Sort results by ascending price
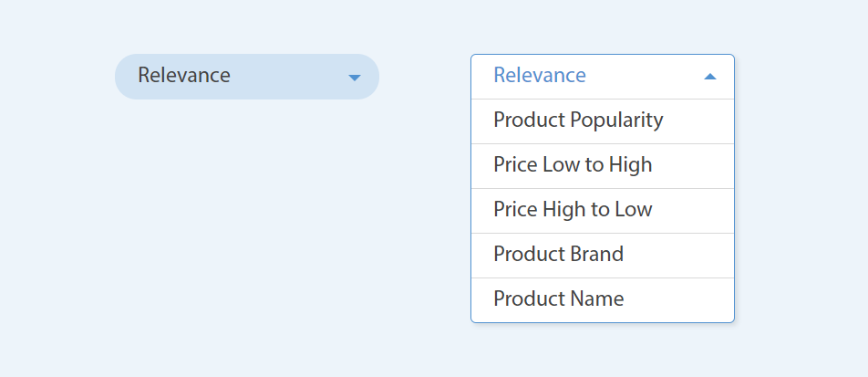This screenshot has width=868, height=377. 603,166
